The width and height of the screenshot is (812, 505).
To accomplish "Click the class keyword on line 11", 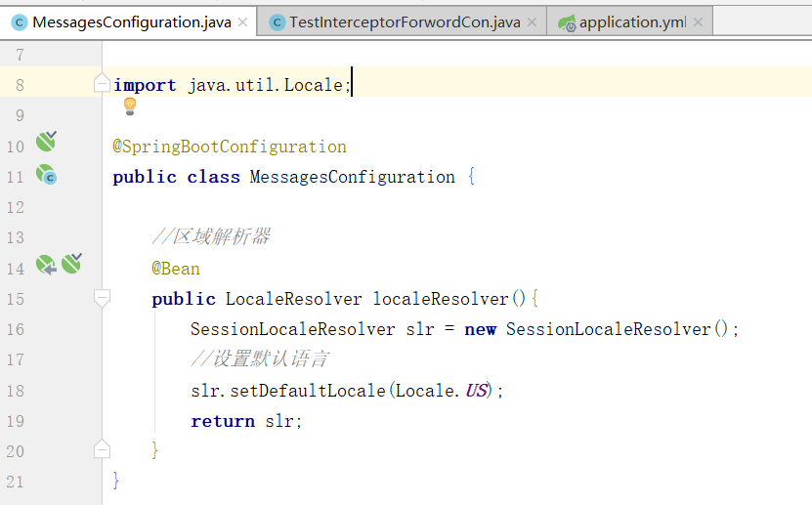I will tap(213, 177).
